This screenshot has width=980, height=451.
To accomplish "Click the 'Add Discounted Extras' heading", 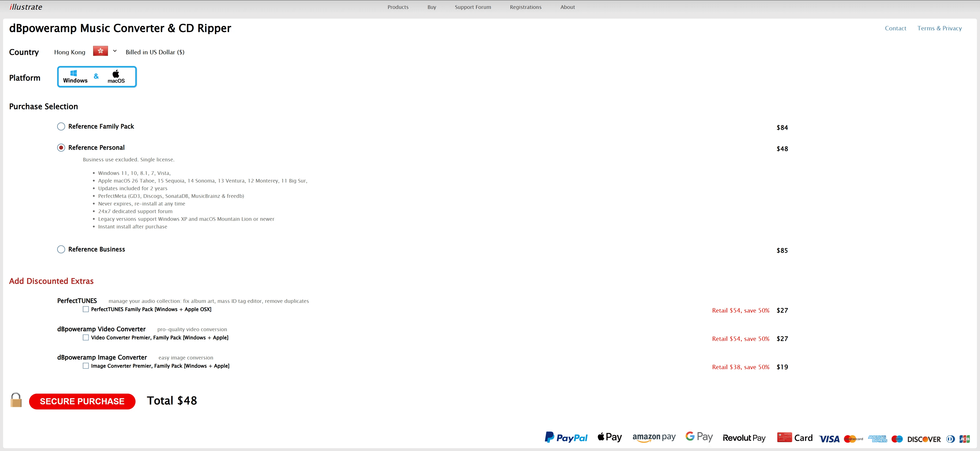I will 51,281.
